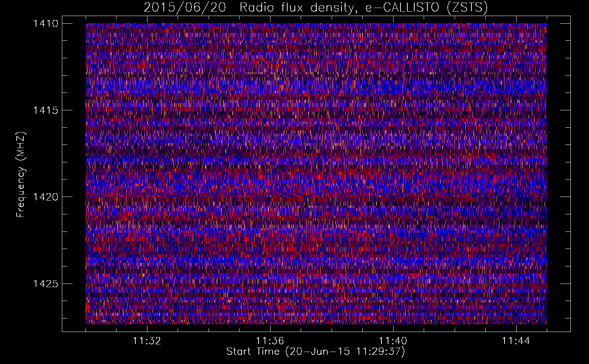Click the 1425 frequency axis label

coord(46,284)
